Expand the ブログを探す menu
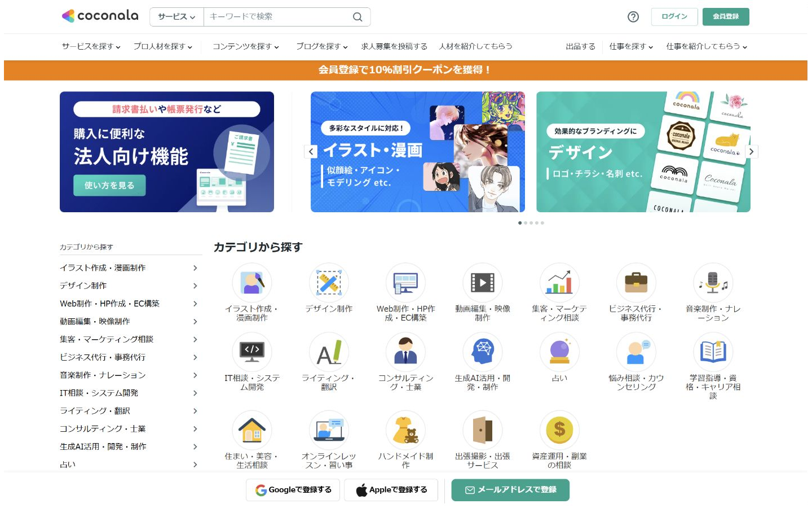The height and width of the screenshot is (508, 812). 322,46
